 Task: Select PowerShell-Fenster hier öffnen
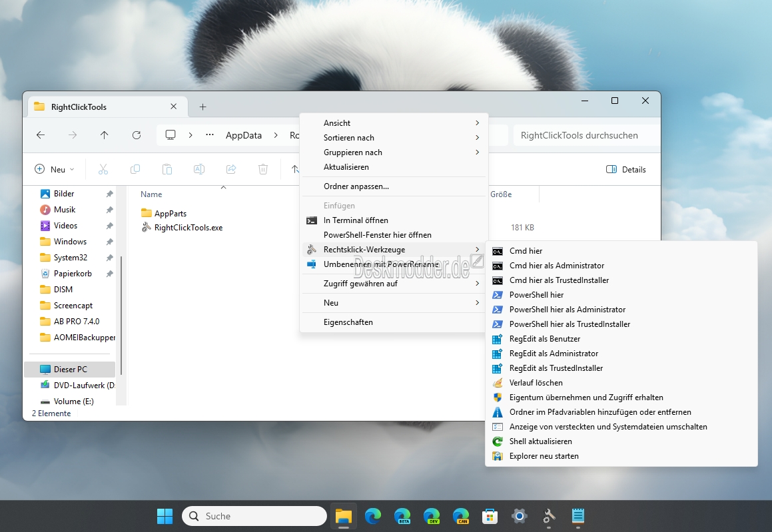(x=394, y=235)
